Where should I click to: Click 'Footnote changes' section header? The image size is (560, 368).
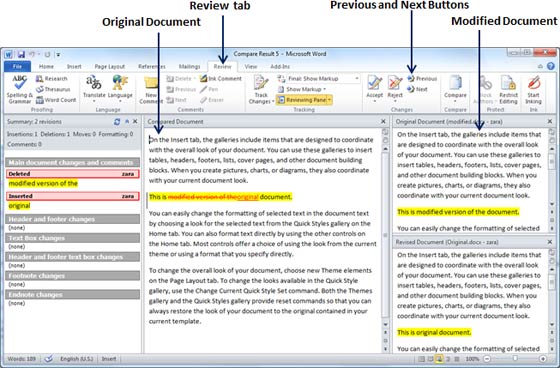pos(72,276)
